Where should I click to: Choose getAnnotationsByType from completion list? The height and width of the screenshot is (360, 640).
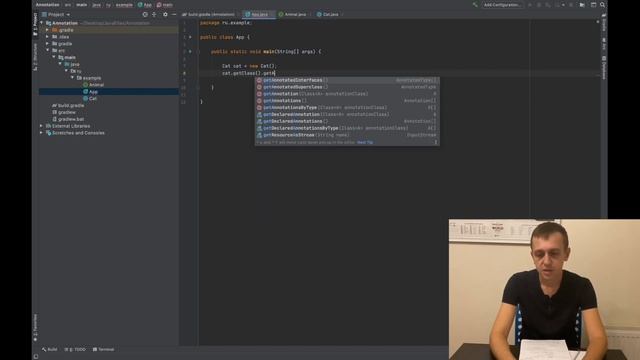click(347, 108)
